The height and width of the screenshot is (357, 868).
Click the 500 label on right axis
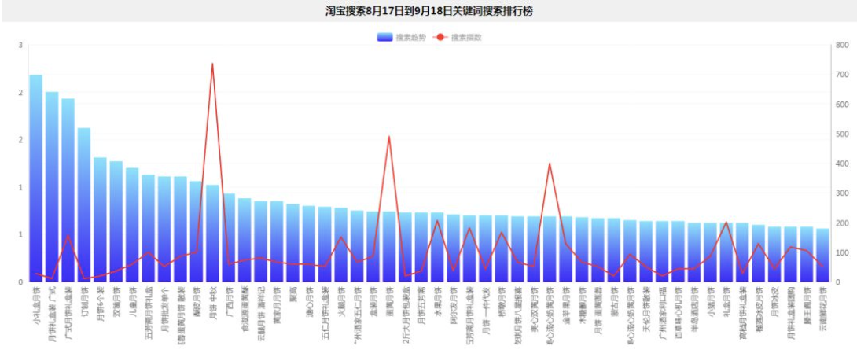click(x=842, y=134)
